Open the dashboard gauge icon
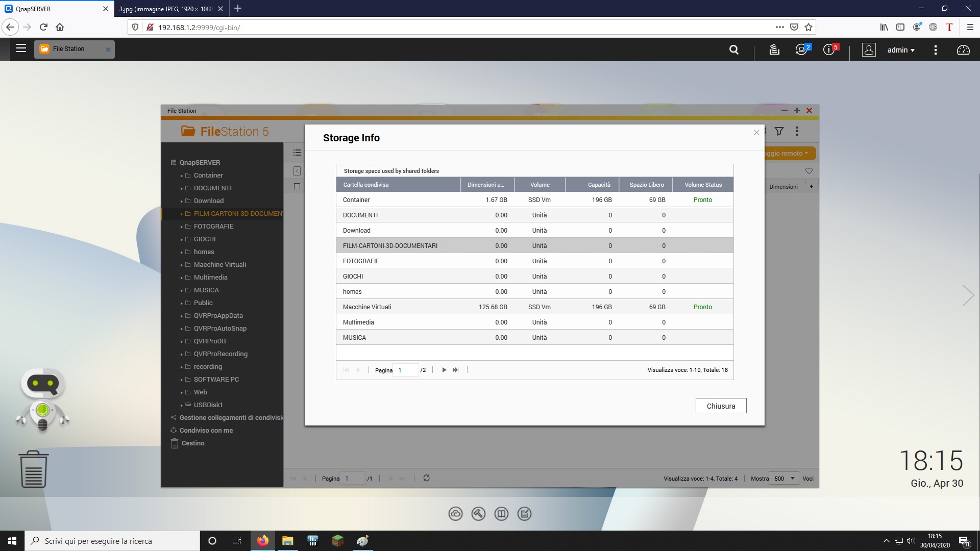Image resolution: width=980 pixels, height=551 pixels. click(x=963, y=49)
